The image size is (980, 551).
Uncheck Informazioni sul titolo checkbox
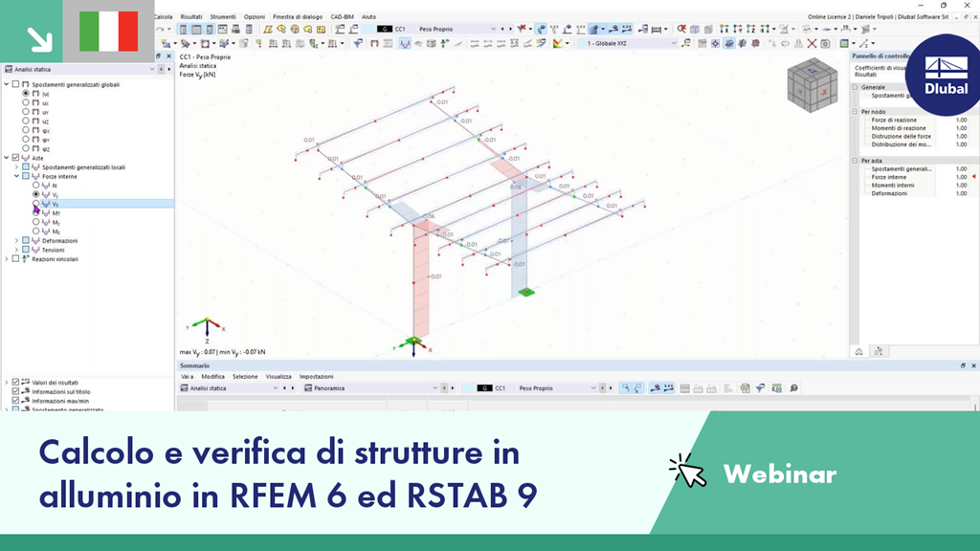[x=15, y=391]
